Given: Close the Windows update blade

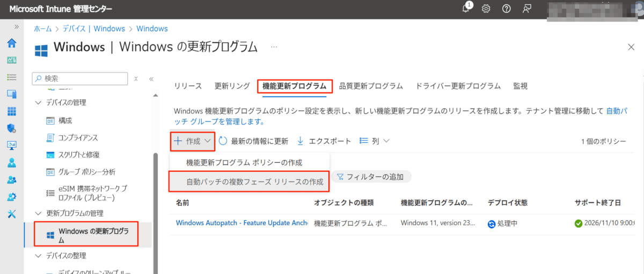Looking at the screenshot, I should click(631, 47).
